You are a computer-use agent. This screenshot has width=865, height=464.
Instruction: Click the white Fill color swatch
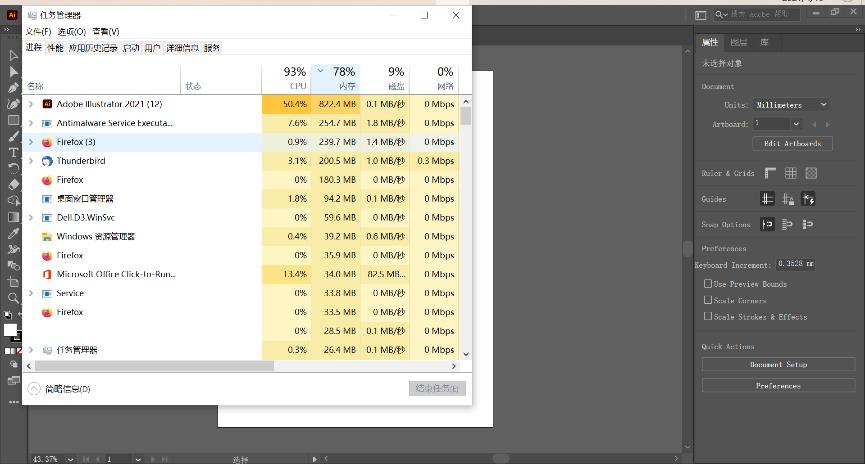pos(10,330)
